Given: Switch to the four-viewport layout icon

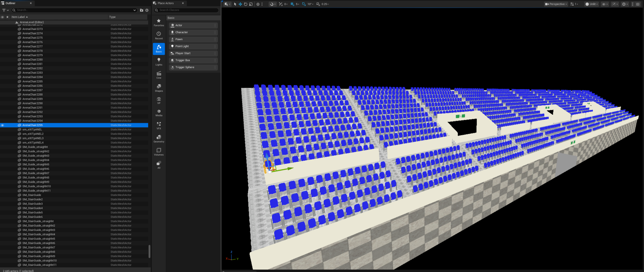Looking at the screenshot, I should pos(638,4).
